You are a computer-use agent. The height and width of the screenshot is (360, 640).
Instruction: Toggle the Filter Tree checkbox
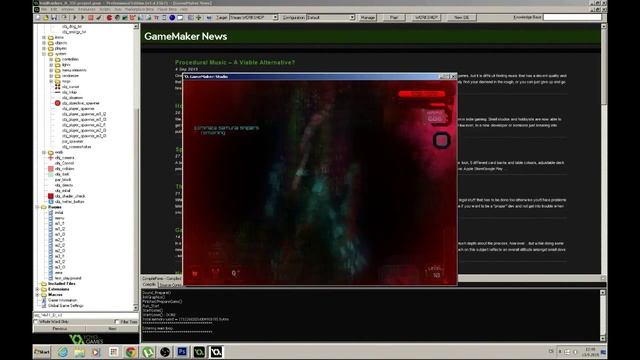pos(117,322)
